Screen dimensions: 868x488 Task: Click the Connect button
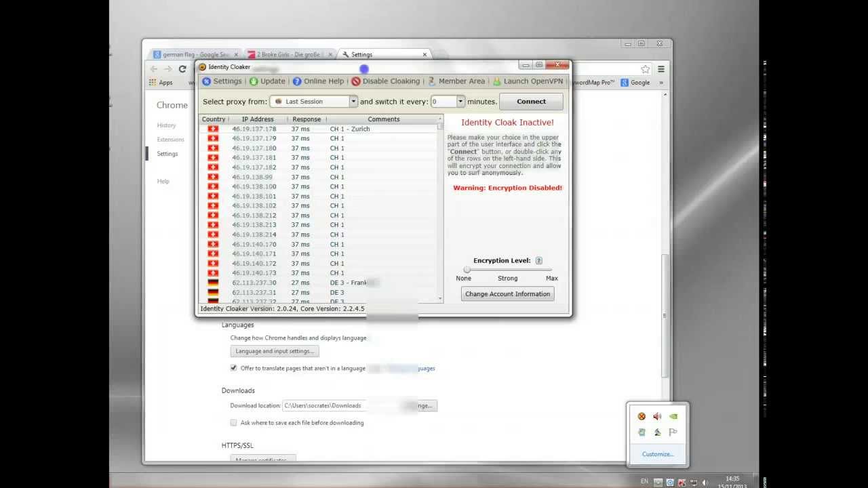tap(531, 102)
